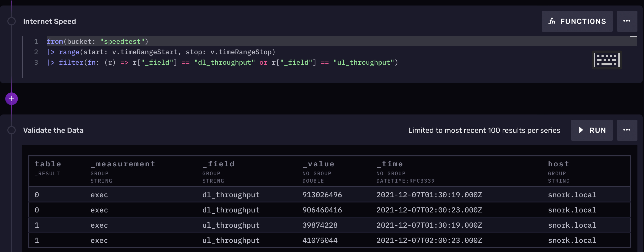This screenshot has height=252, width=644.
Task: Click the keyboard shortcuts icon
Action: [607, 60]
